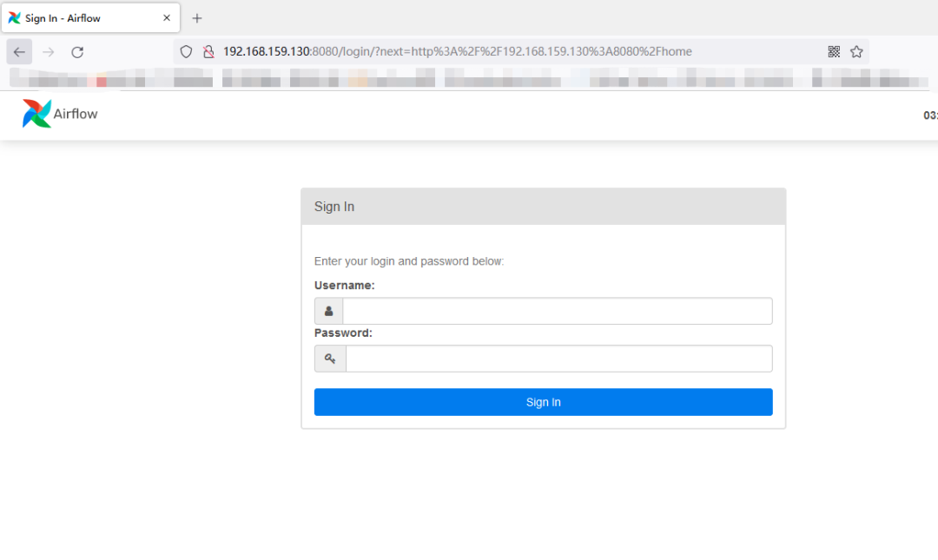
Task: Click the user icon beside Username field
Action: (x=328, y=311)
